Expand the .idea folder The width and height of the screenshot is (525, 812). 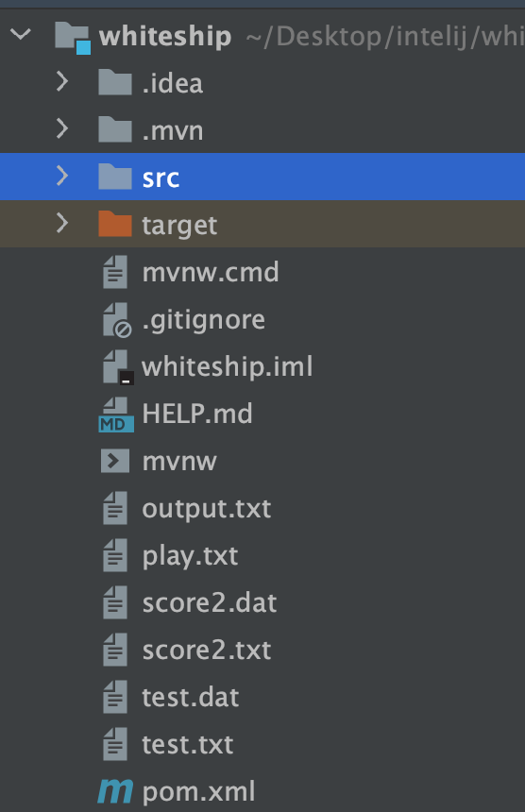pos(62,82)
